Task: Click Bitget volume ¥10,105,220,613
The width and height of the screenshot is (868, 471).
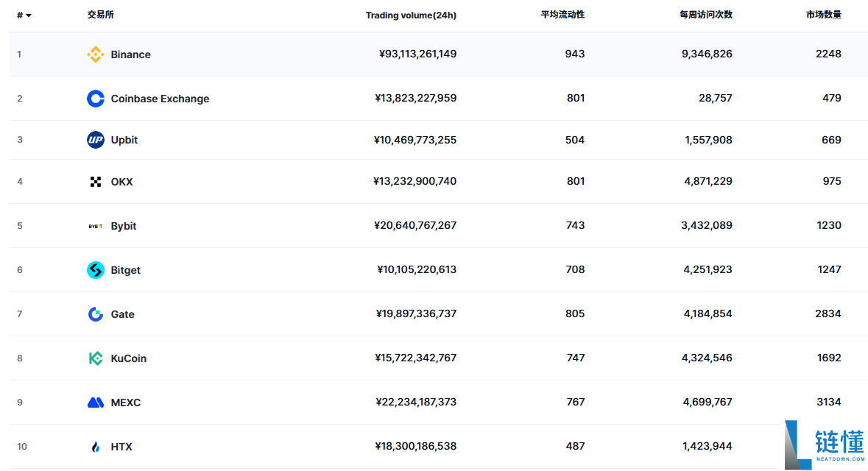Action: click(417, 269)
